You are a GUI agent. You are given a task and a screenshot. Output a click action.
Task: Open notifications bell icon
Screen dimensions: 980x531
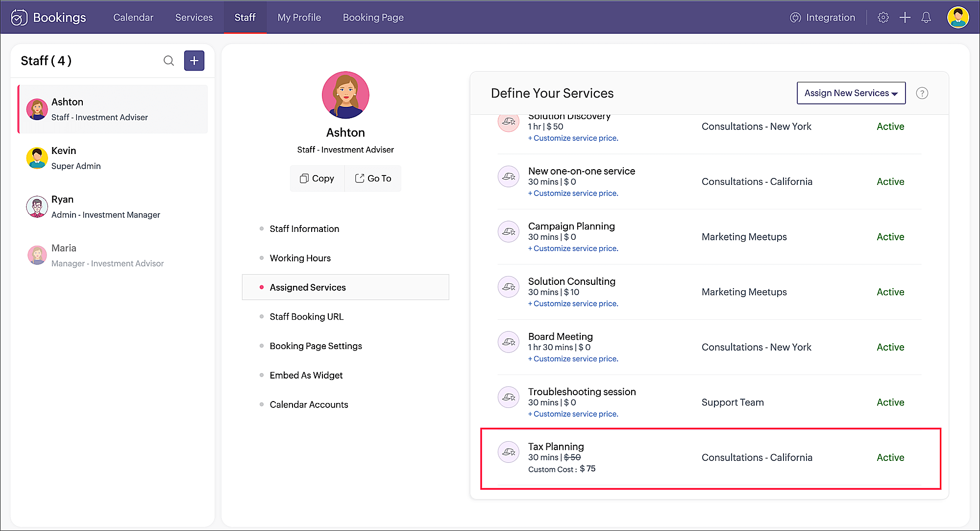coord(926,18)
